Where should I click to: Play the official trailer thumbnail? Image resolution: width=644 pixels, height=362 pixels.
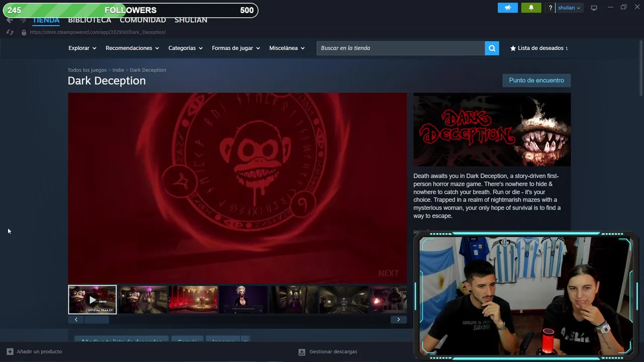tap(92, 300)
